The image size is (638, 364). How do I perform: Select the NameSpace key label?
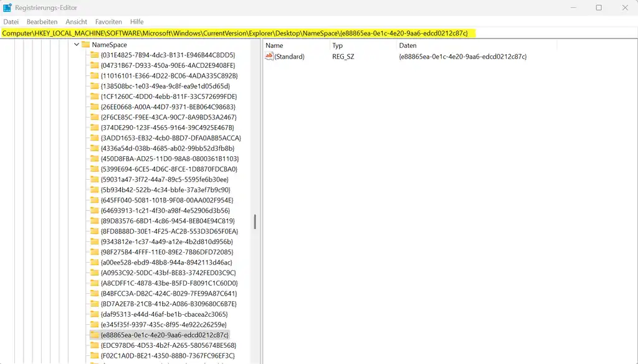(109, 45)
